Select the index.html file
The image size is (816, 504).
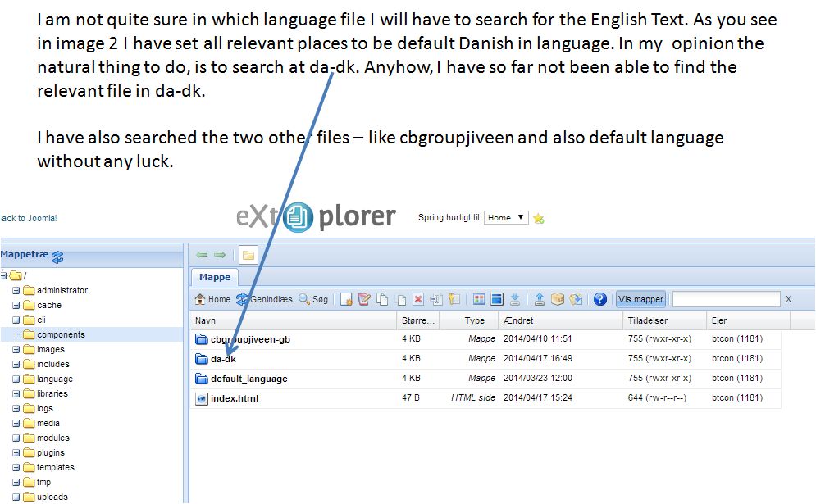point(485,398)
